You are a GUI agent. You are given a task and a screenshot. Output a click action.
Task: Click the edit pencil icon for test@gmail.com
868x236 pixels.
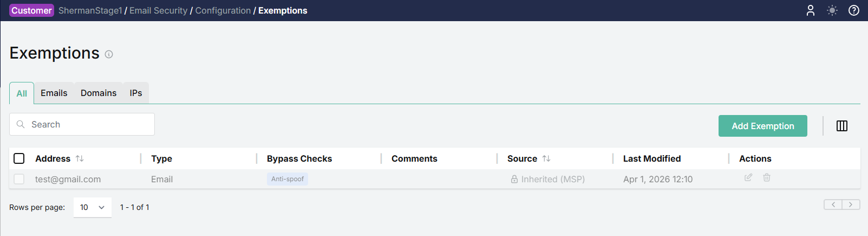coord(748,177)
